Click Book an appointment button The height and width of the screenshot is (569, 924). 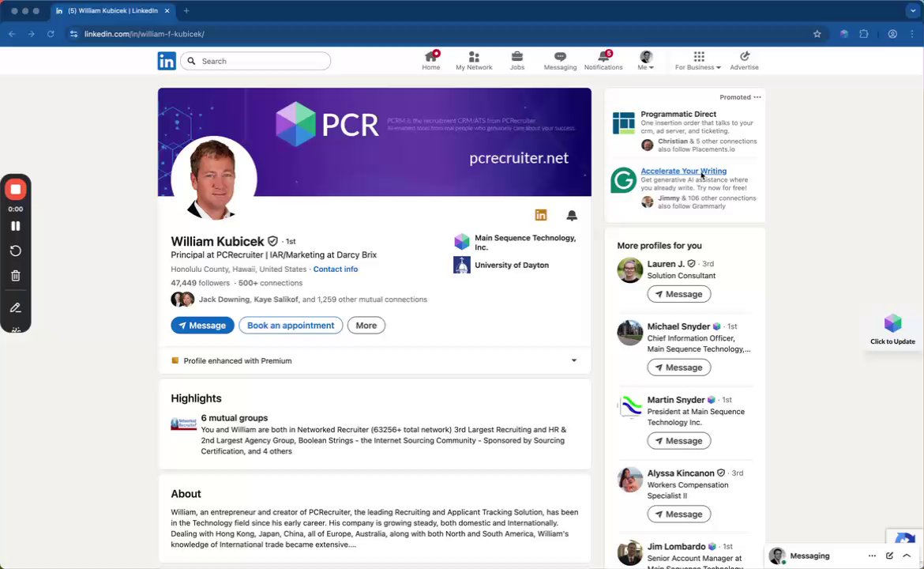pos(291,326)
